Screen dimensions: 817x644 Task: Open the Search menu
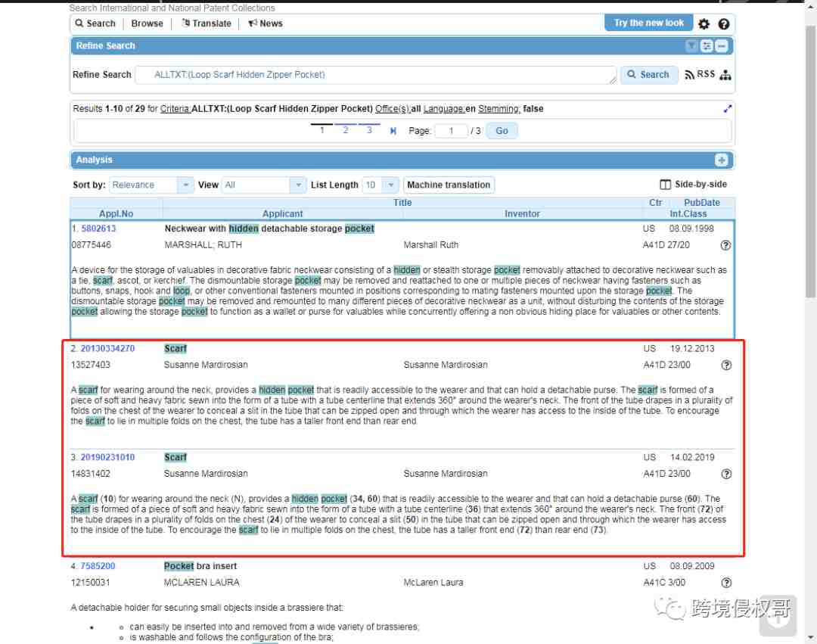pos(95,23)
